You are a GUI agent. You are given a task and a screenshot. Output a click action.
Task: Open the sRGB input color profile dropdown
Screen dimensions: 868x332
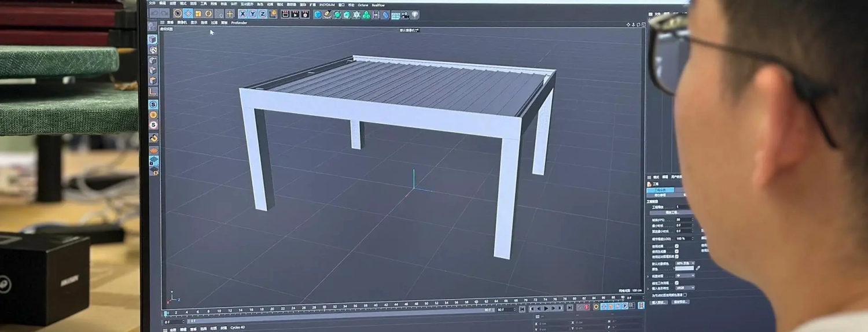(685, 287)
